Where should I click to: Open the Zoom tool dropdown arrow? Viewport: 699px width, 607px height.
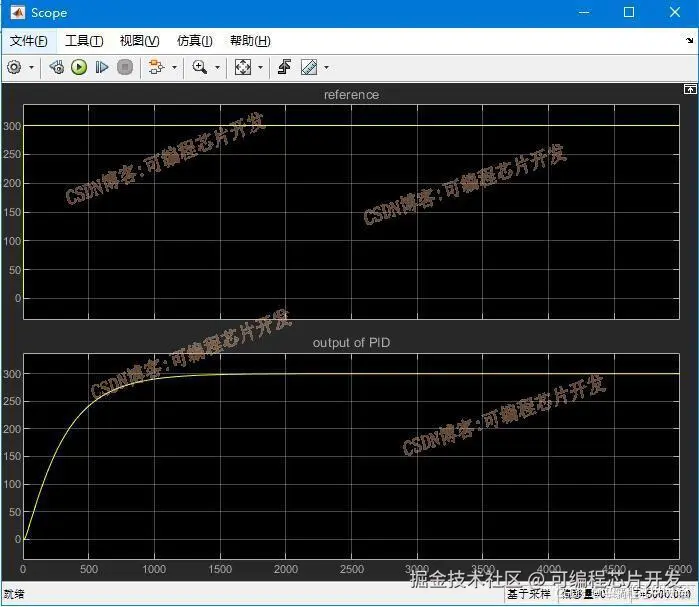(x=218, y=68)
